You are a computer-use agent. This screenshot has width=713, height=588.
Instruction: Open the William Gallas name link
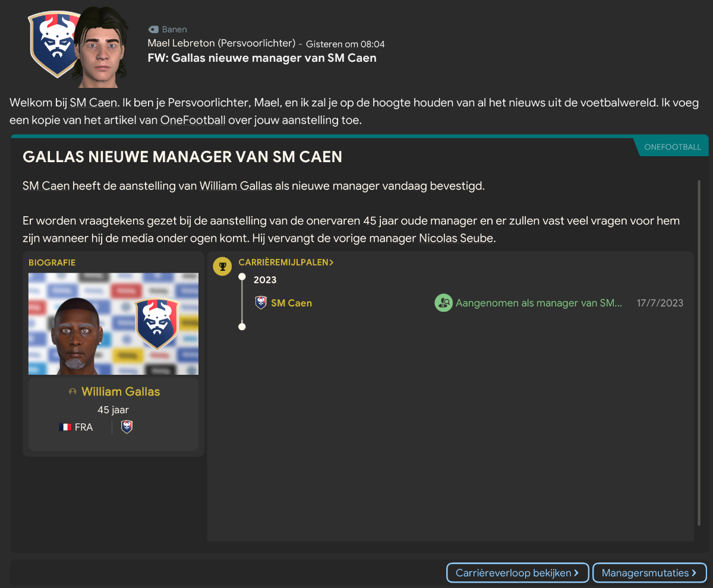[x=121, y=391]
